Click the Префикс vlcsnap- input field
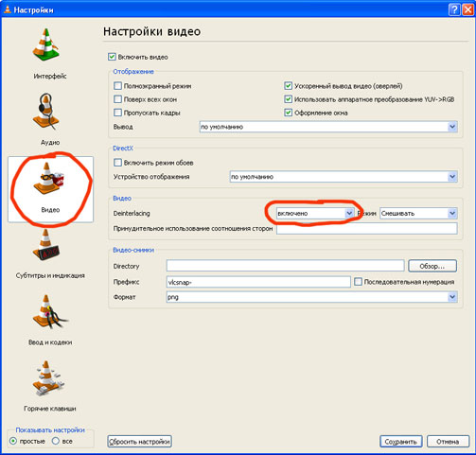This screenshot has width=476, height=455. point(258,282)
